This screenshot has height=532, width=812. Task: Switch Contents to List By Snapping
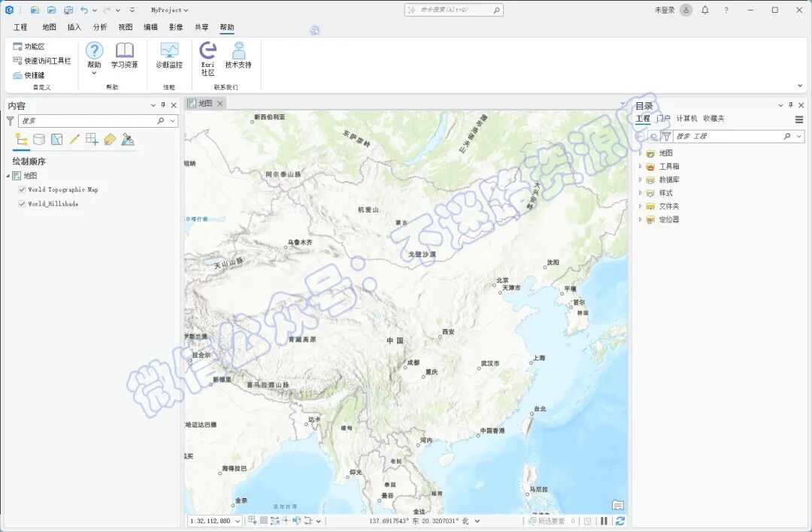[92, 139]
